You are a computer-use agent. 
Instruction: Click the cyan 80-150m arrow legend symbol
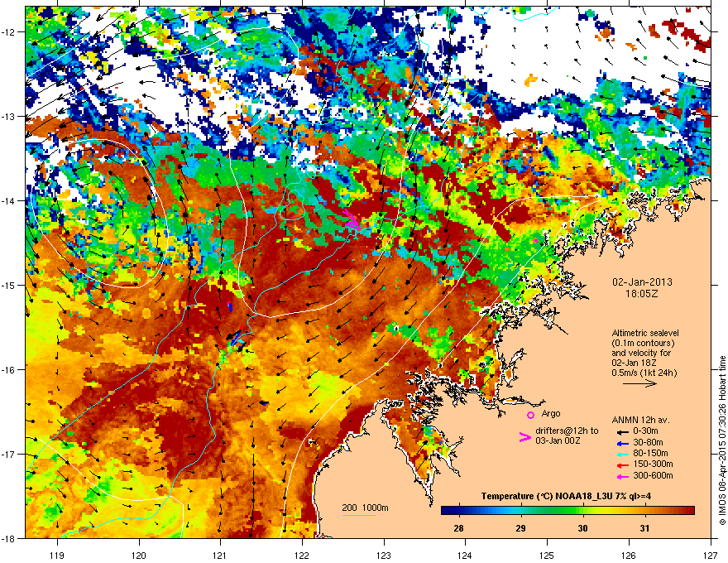[x=621, y=454]
